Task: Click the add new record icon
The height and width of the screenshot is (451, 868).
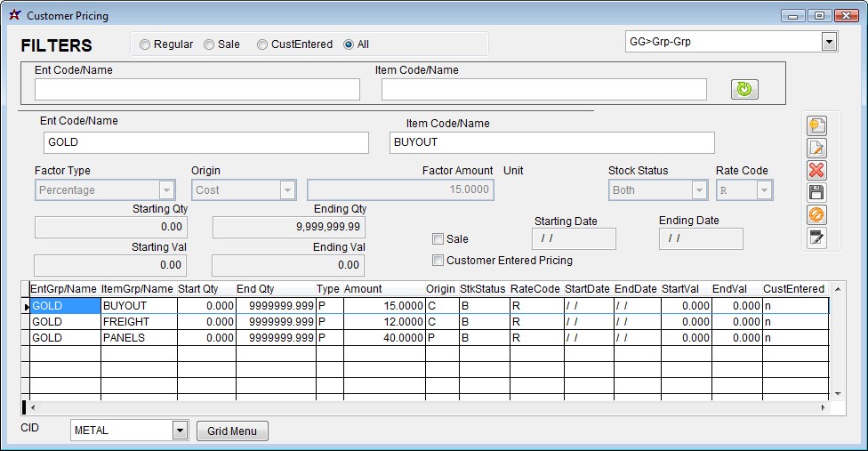Action: [816, 126]
